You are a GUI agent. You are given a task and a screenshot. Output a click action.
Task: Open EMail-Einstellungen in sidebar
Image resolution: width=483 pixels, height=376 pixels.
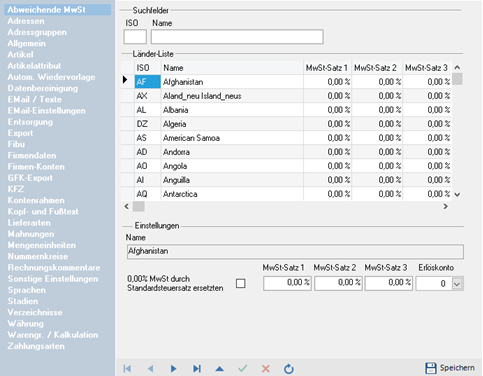(47, 111)
